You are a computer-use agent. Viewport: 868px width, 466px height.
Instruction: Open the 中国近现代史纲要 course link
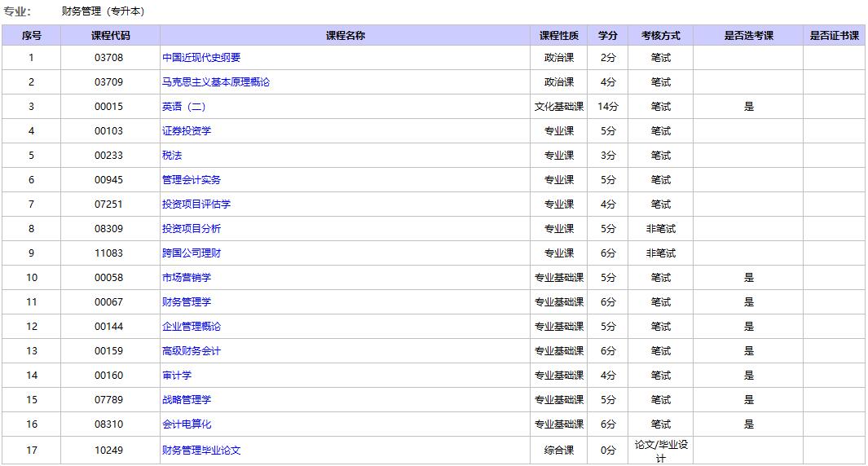(x=201, y=58)
